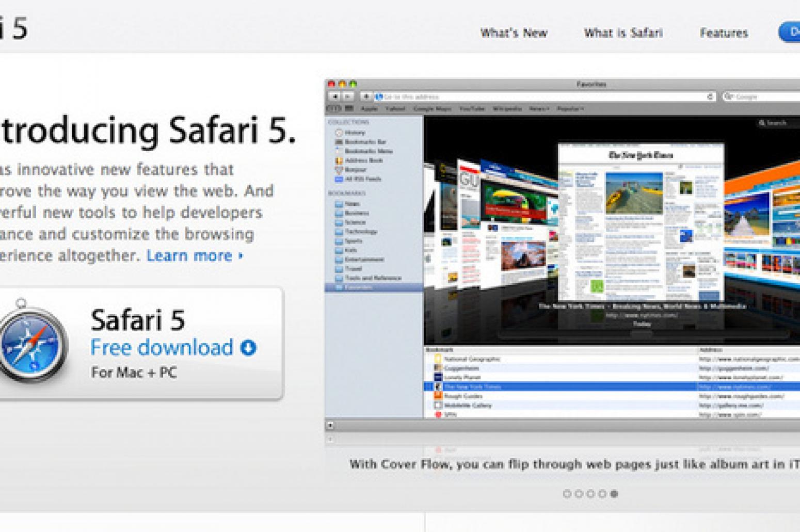
Task: Select the third slideshow pagination dot
Action: 590,494
